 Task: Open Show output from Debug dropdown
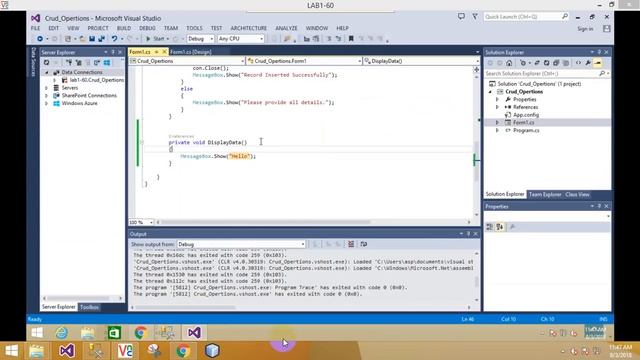[241, 244]
